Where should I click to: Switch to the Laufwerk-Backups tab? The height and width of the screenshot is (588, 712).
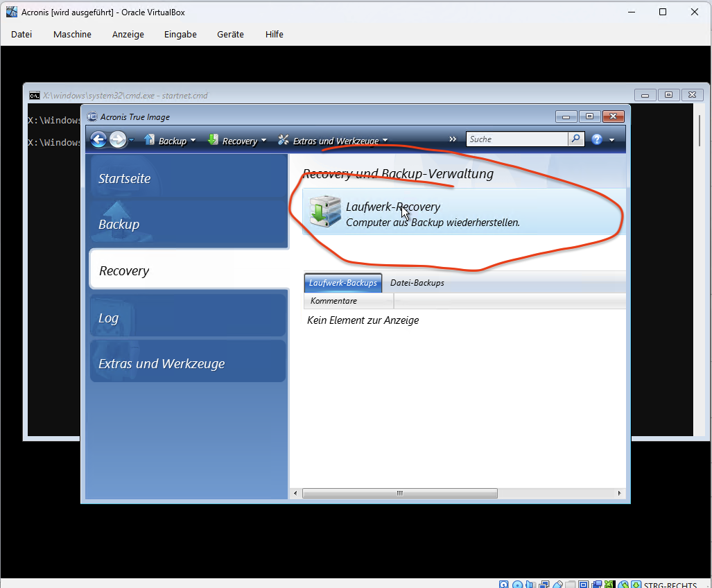click(343, 282)
